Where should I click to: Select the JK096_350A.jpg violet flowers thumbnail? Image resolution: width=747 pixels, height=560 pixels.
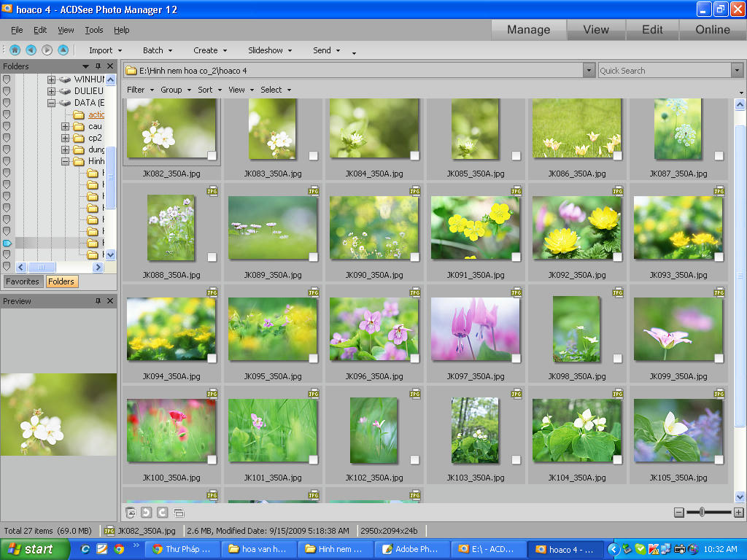tap(374, 329)
